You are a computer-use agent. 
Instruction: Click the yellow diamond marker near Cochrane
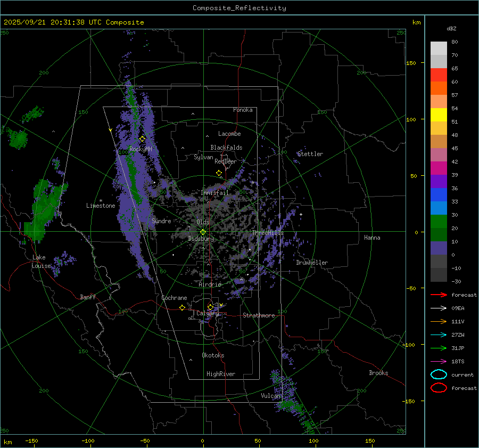coord(183,307)
